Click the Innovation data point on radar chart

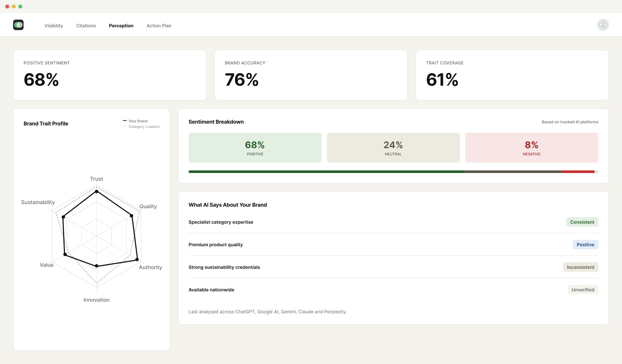(97, 266)
